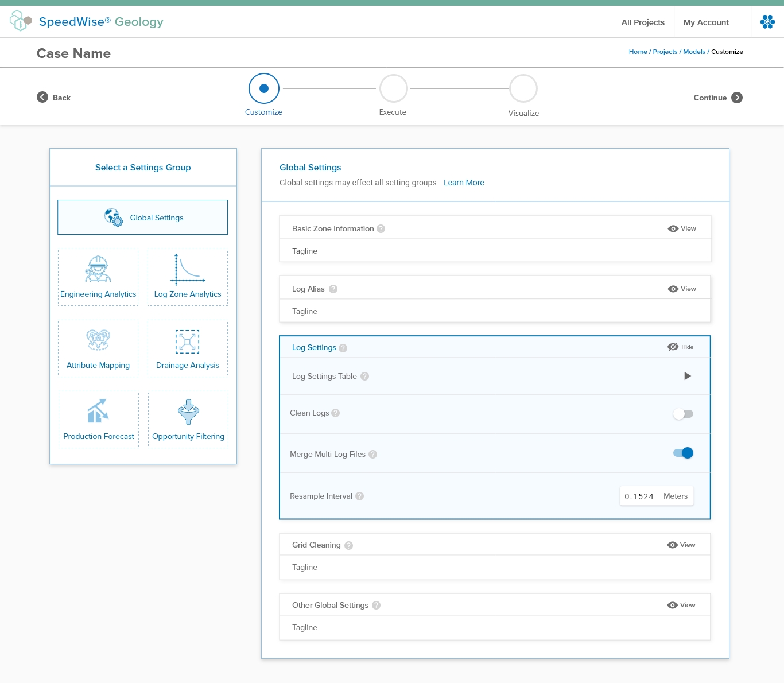Open All Projects in top navigation
Viewport: 784px width, 683px height.
pos(643,22)
